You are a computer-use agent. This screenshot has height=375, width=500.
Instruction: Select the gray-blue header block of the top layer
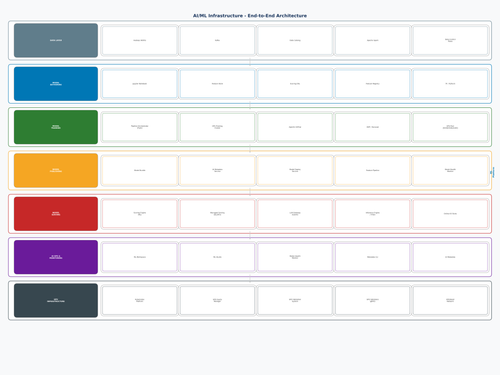coord(56,40)
